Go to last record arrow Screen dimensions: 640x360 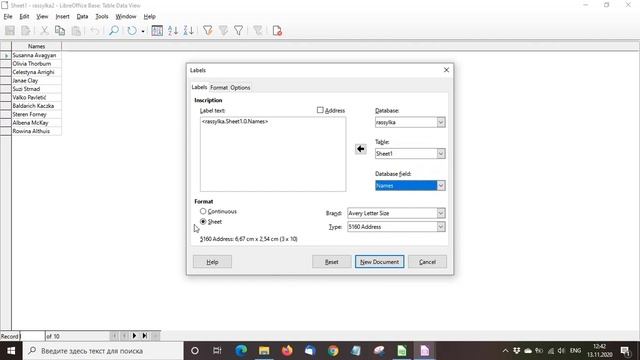[x=144, y=336]
